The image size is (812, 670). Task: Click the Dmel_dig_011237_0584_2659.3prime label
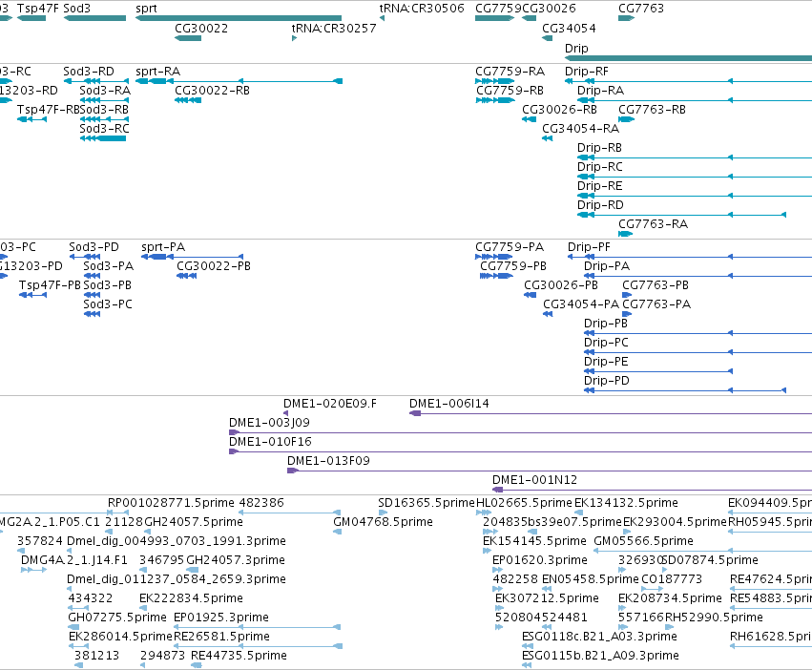point(177,579)
